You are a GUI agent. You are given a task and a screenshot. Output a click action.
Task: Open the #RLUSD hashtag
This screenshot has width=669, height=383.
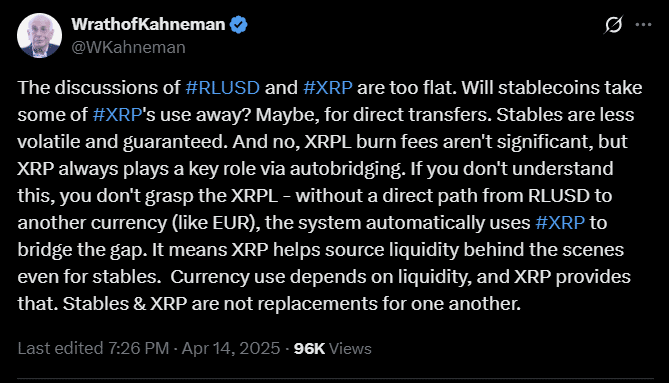(222, 88)
